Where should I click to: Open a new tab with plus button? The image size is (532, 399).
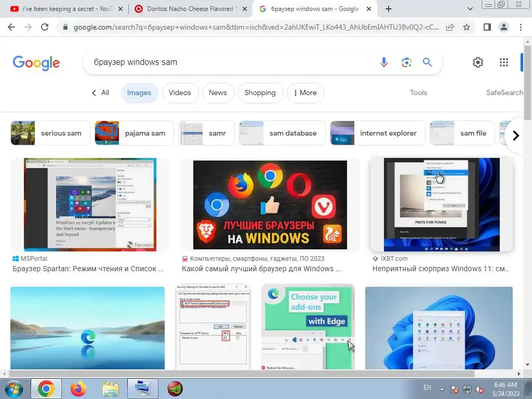tap(389, 9)
